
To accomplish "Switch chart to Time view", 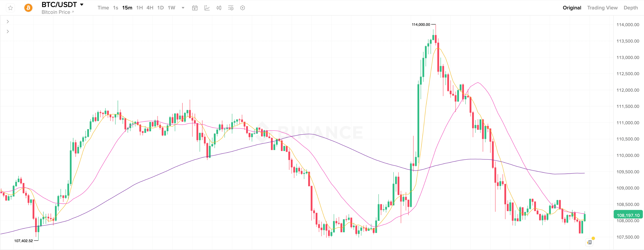I will pos(103,8).
